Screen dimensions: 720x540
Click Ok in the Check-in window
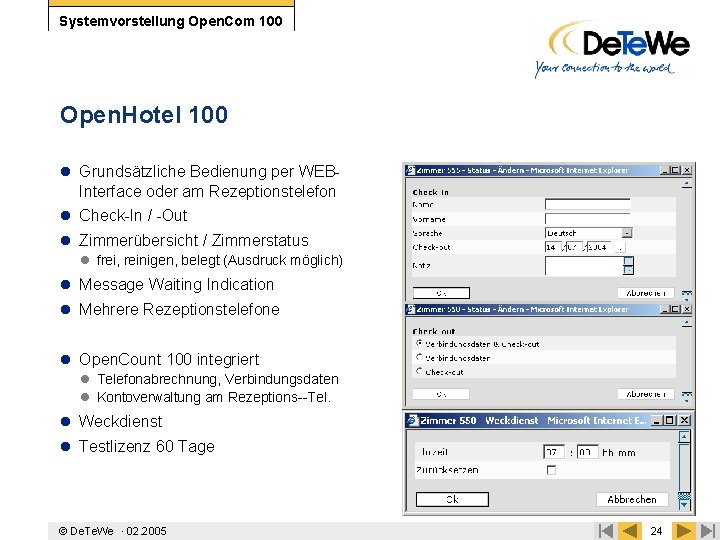pos(441,293)
